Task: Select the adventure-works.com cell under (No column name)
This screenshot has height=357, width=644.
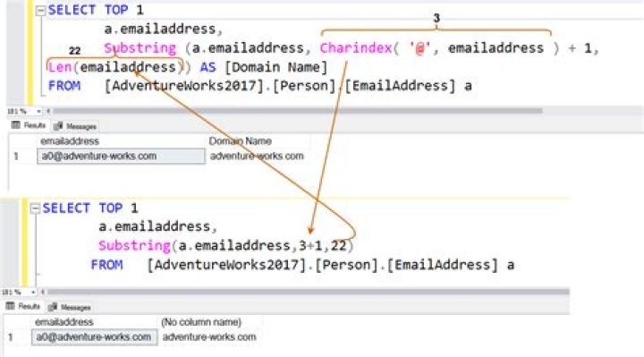Action: pyautogui.click(x=209, y=337)
